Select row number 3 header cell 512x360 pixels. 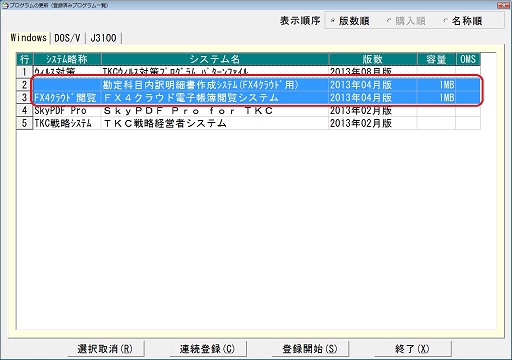pos(25,97)
